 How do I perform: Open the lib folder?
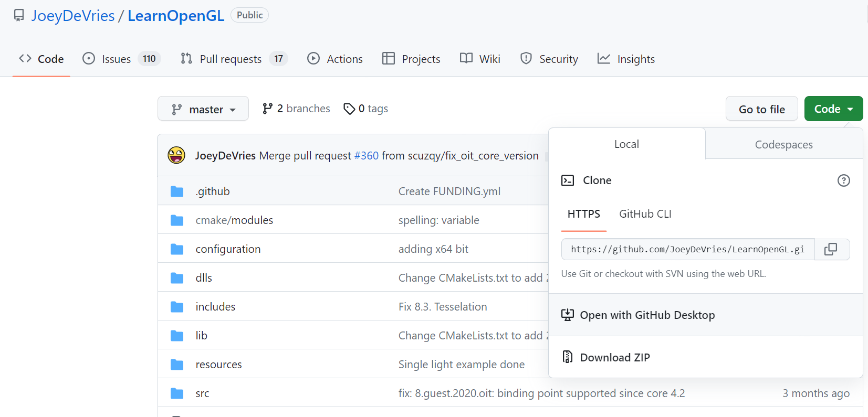click(x=202, y=336)
